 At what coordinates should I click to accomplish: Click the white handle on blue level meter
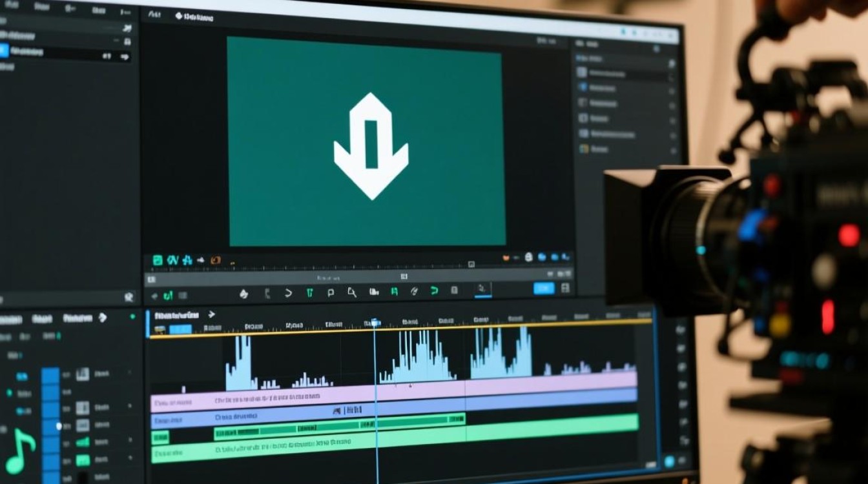[59, 426]
